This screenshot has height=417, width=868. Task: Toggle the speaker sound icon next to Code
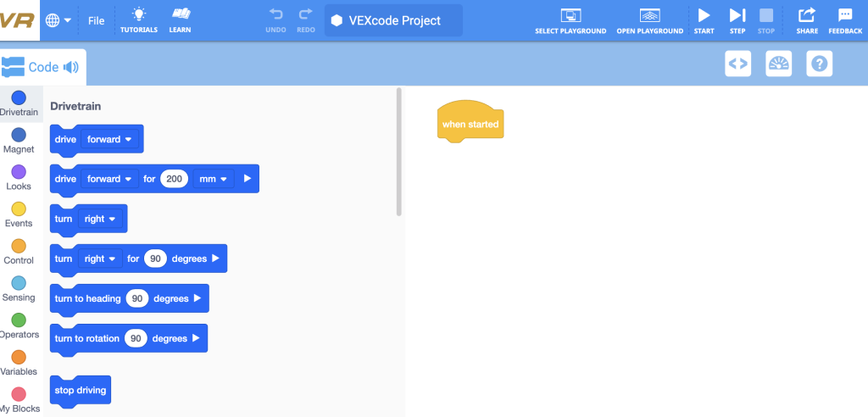(x=71, y=68)
